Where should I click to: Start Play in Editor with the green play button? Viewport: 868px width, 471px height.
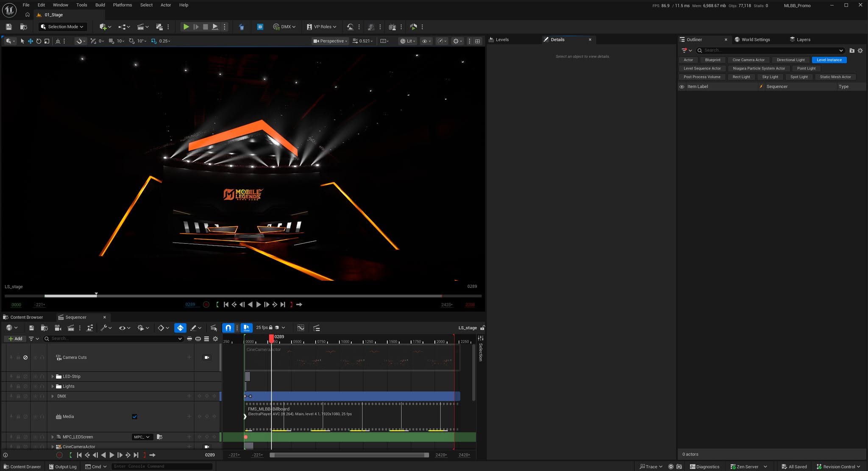pyautogui.click(x=186, y=27)
